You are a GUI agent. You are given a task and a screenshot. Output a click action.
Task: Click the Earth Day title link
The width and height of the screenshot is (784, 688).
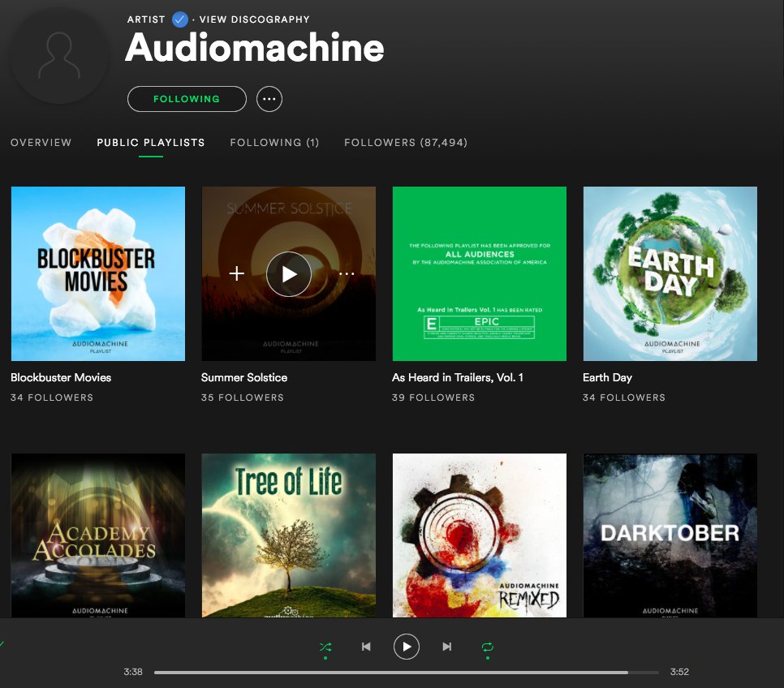pyautogui.click(x=608, y=377)
